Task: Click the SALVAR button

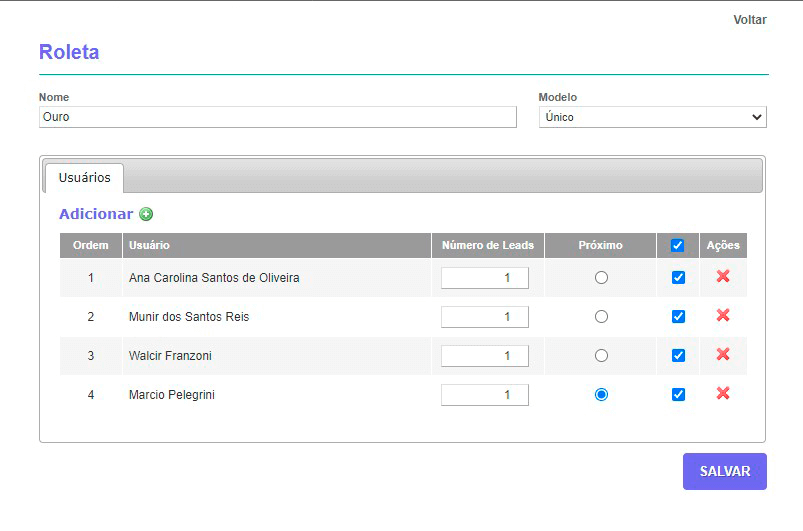Action: tap(724, 471)
